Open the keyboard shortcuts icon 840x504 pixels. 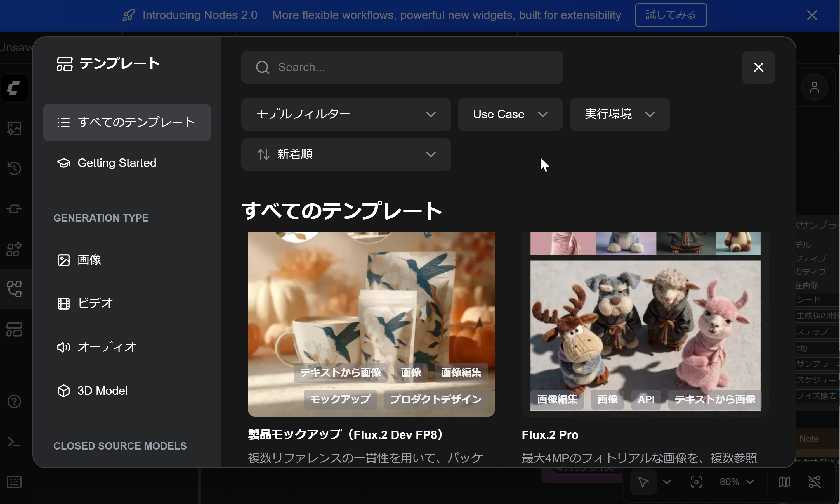pyautogui.click(x=14, y=482)
